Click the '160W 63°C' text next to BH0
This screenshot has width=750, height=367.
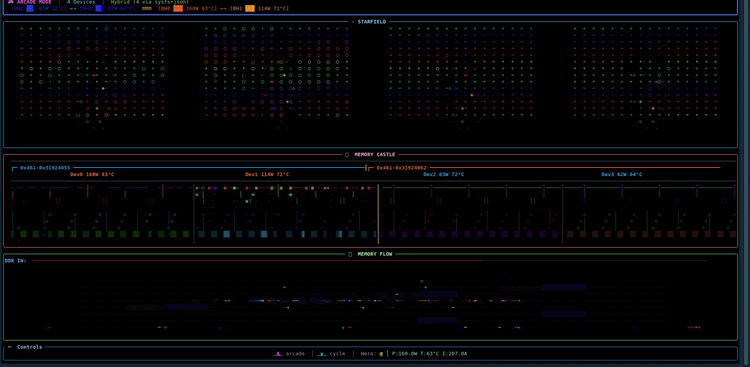click(201, 9)
